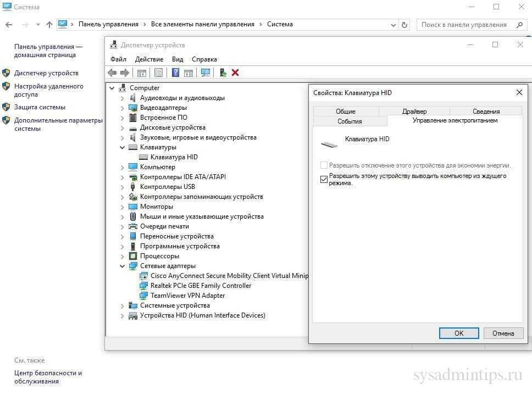Select the Клавиатура HID device in tree
This screenshot has width=532, height=395.
174,157
